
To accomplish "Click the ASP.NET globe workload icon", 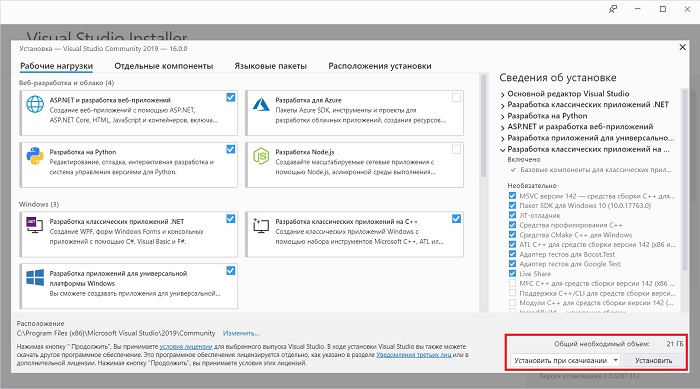I will tap(35, 105).
